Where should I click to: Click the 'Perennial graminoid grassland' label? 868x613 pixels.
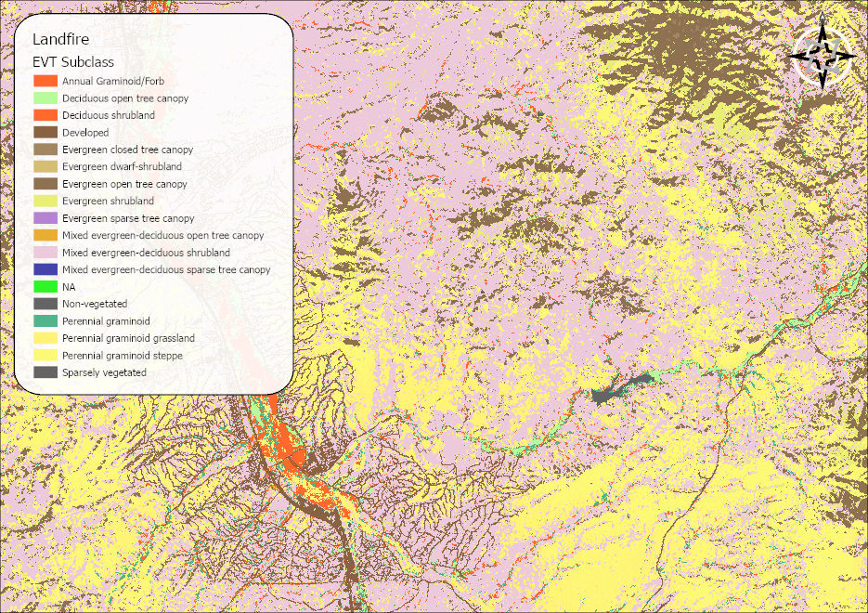[x=128, y=338]
